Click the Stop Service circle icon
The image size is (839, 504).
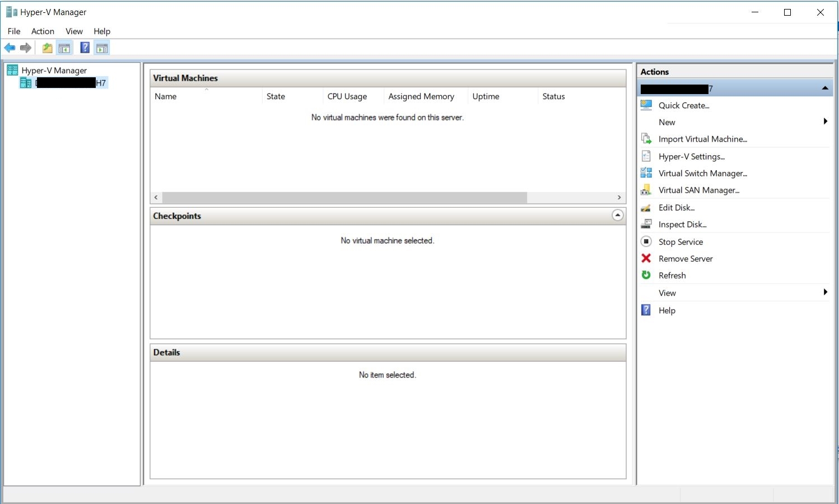(x=646, y=241)
